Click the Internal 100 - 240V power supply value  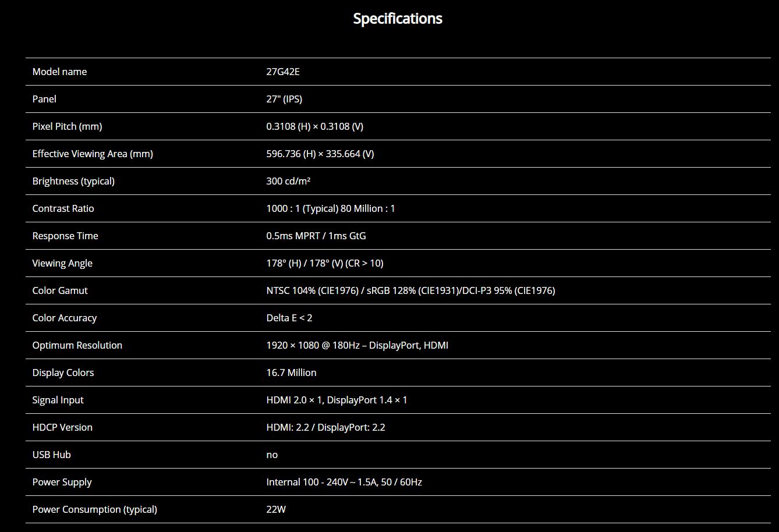click(344, 482)
